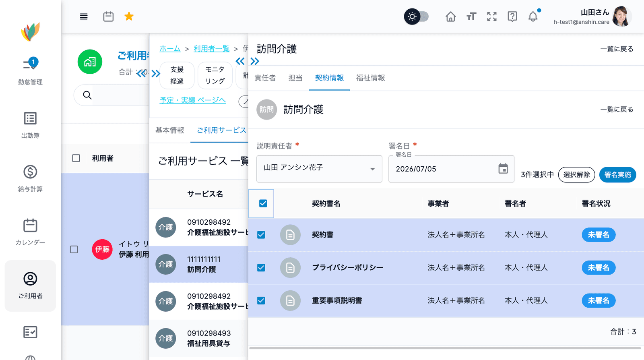Switch to 基本情報 tab
The height and width of the screenshot is (360, 644).
click(170, 130)
